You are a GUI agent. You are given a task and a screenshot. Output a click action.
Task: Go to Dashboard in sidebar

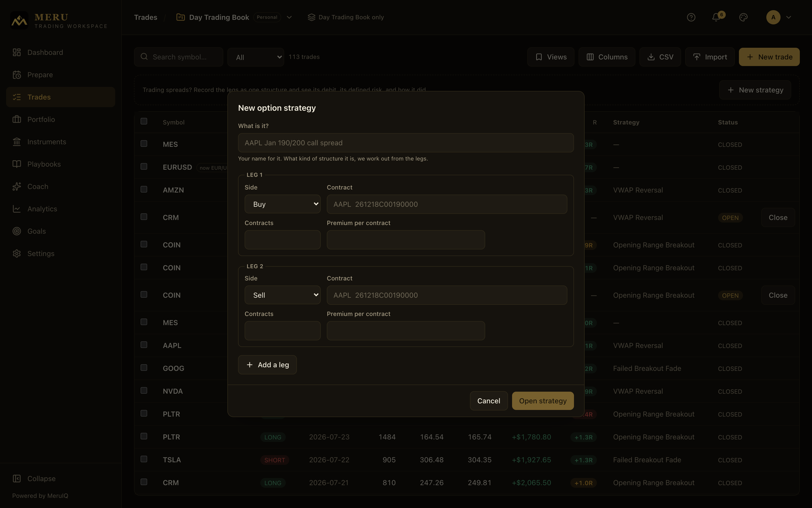60,52
